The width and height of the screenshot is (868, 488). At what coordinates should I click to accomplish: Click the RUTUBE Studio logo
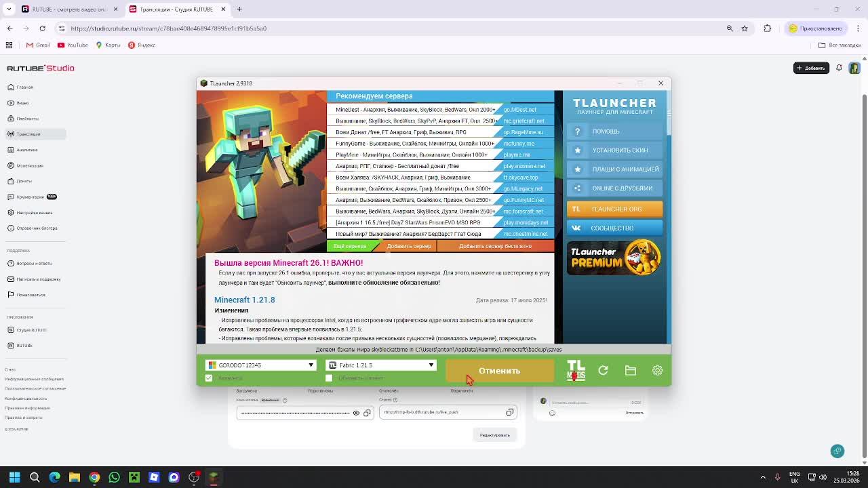click(x=41, y=68)
